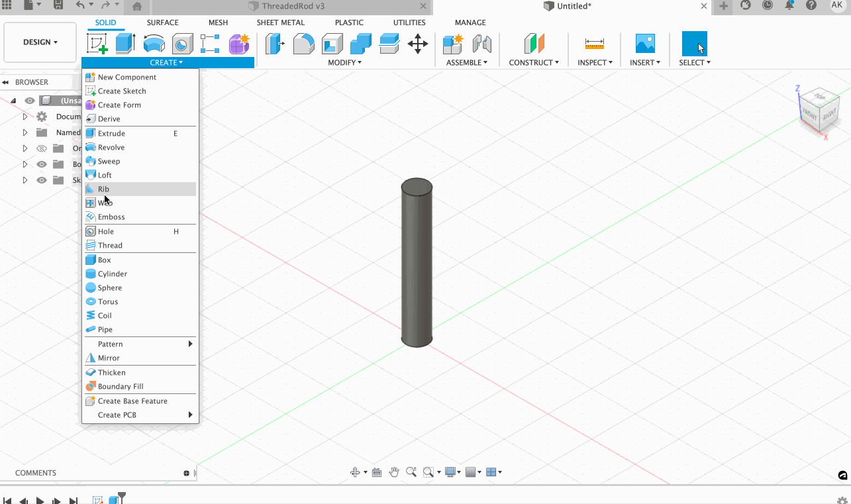Hide the Bodies folder

(41, 164)
